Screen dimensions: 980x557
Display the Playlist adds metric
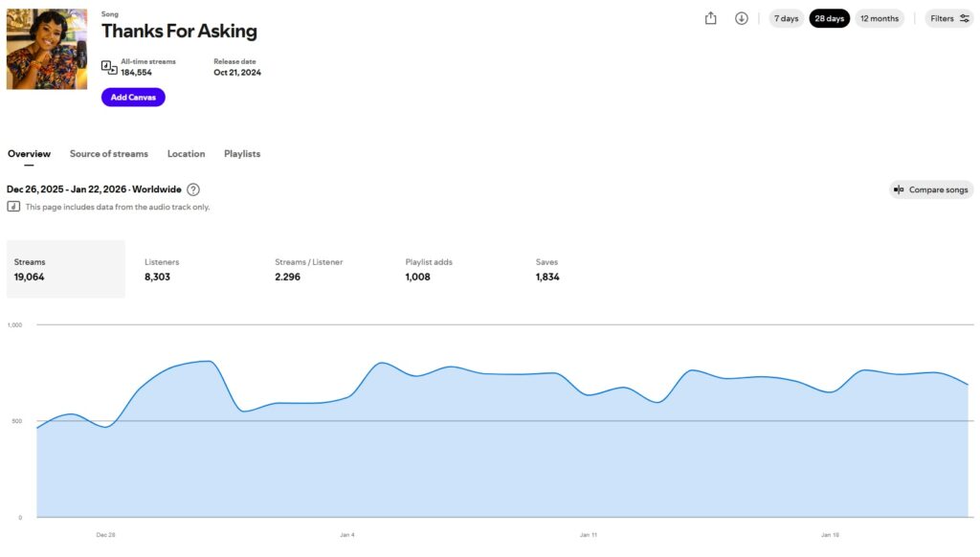point(429,269)
